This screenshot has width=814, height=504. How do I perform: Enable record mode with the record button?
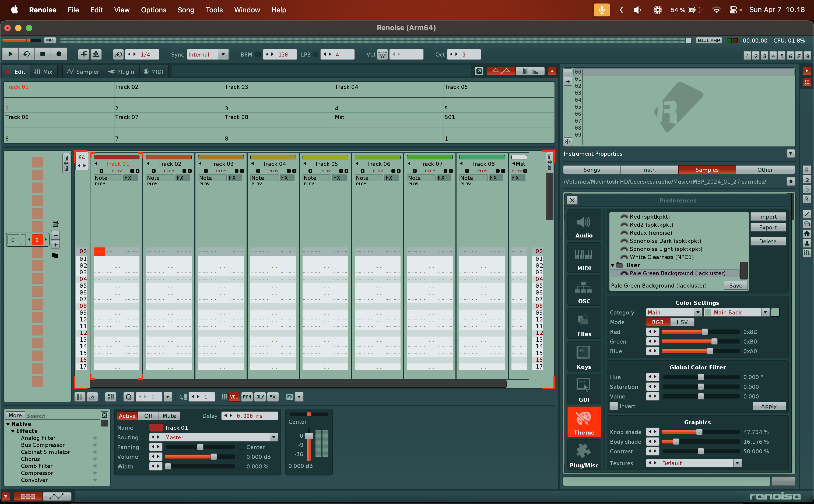coord(59,54)
